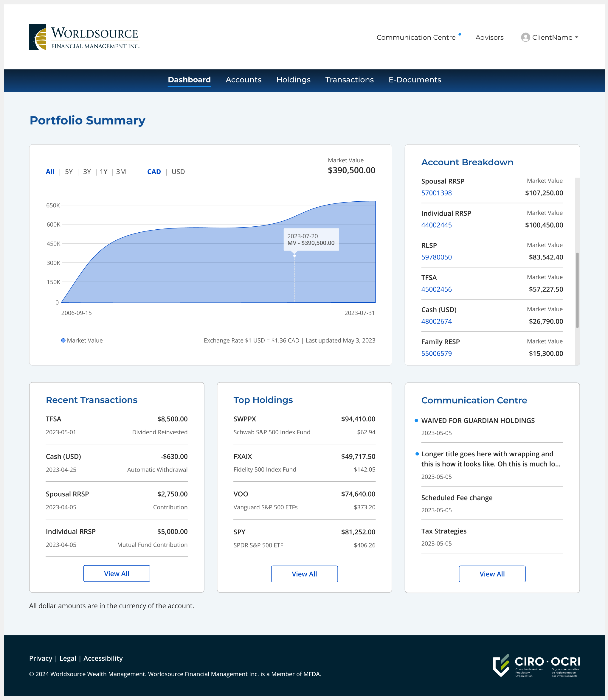Click the ClientName user avatar icon
The width and height of the screenshot is (608, 700).
pyautogui.click(x=525, y=37)
